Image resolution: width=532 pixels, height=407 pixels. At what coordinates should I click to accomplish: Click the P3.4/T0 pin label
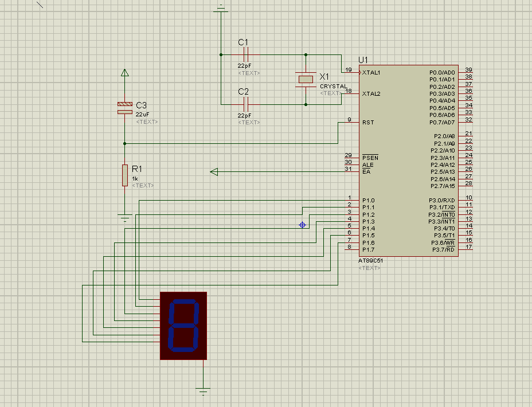coord(444,229)
